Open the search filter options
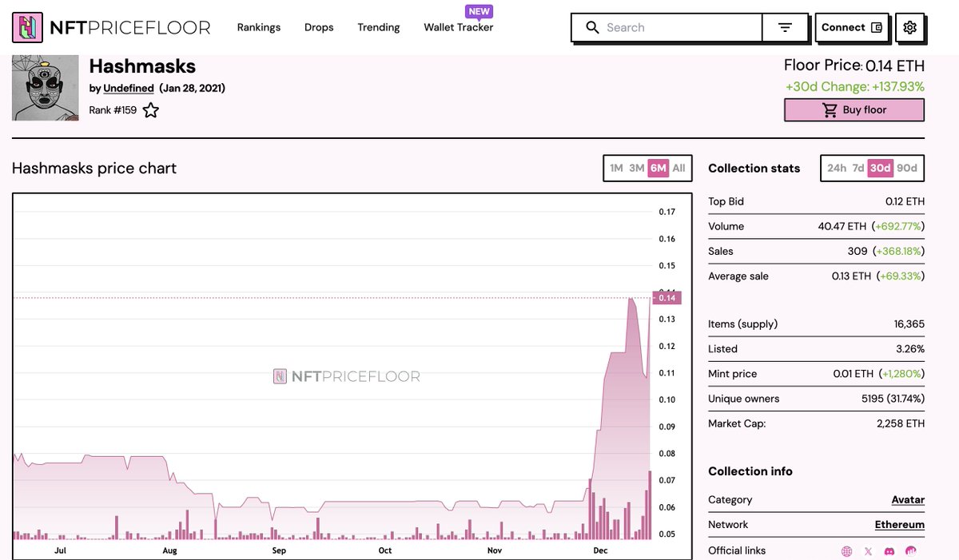 click(x=786, y=27)
